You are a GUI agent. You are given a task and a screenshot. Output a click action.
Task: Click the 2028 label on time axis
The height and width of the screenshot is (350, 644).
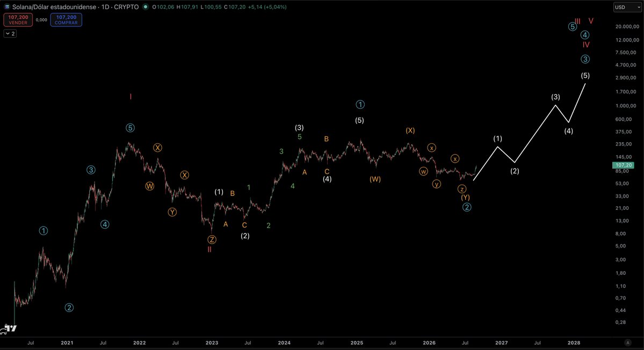(x=574, y=342)
